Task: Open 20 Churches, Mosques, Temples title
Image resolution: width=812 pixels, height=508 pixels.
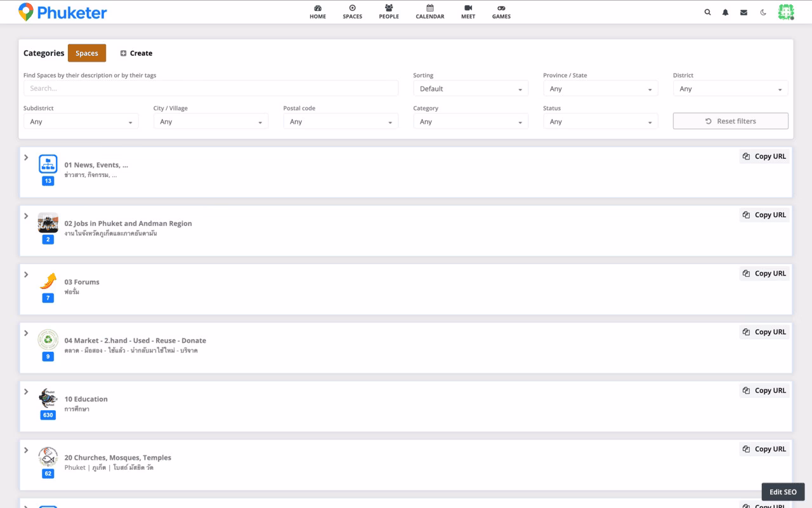Action: pos(118,457)
